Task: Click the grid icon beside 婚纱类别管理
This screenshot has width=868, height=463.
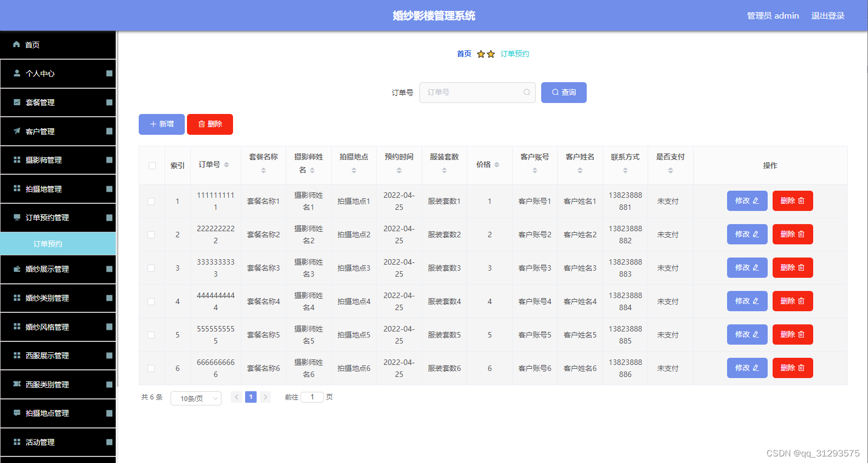Action: (x=17, y=298)
